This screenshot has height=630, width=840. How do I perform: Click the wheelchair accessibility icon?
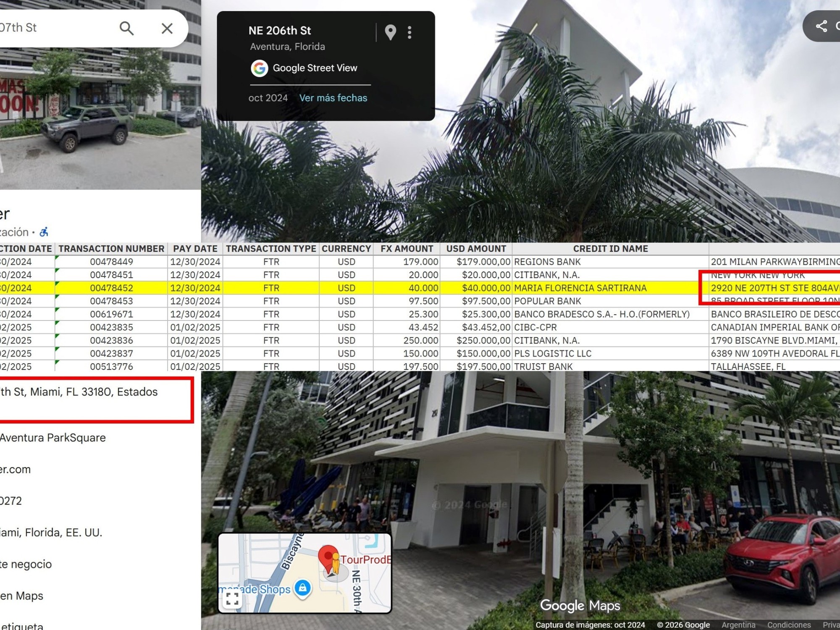[44, 232]
